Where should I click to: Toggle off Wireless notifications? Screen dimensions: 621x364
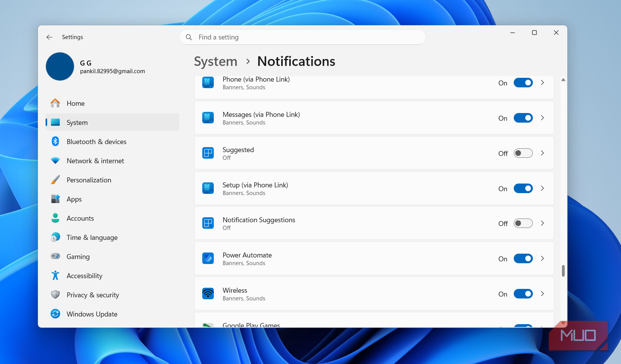click(x=523, y=294)
